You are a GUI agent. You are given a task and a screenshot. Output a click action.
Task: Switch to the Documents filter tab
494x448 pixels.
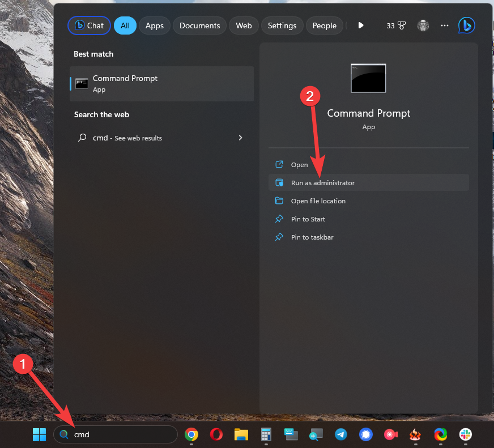point(199,25)
